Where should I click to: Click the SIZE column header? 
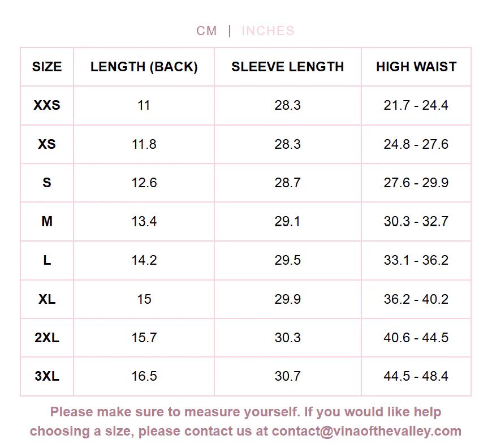coord(47,67)
